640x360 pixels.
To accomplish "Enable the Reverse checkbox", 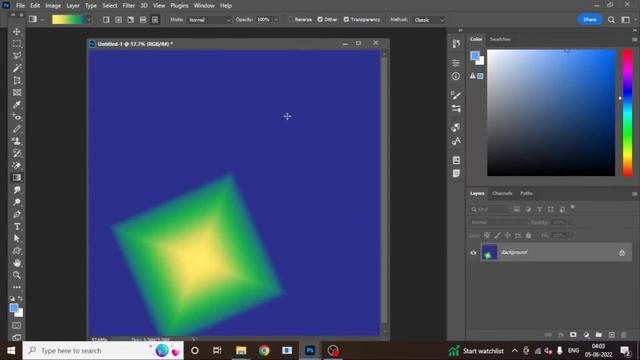I will pos(290,20).
